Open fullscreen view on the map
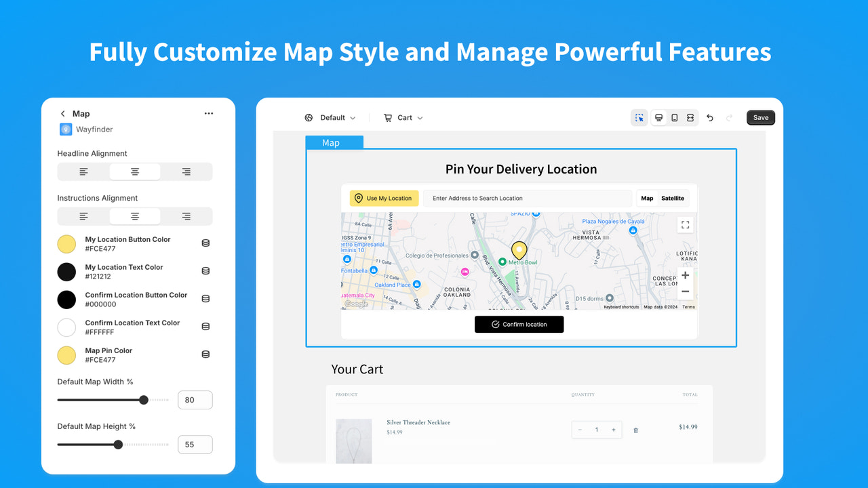868x488 pixels. [685, 224]
